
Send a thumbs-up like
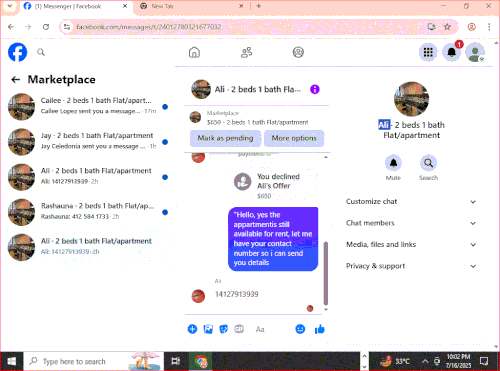(x=319, y=329)
